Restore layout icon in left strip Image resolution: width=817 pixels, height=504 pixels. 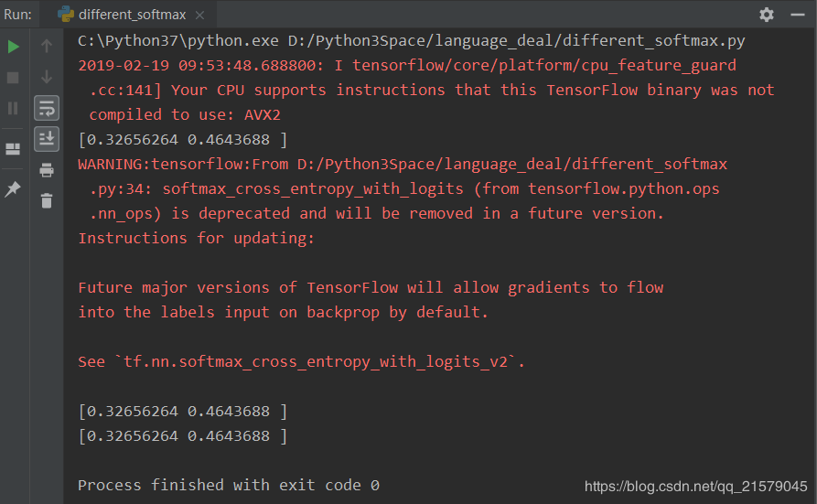13,150
